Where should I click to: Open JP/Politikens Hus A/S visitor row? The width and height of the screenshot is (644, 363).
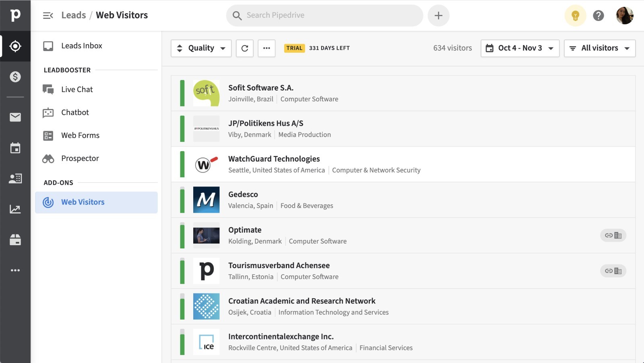tap(403, 129)
